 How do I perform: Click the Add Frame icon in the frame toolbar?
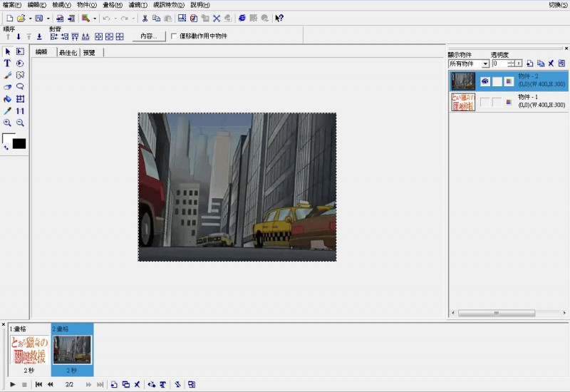tap(114, 384)
